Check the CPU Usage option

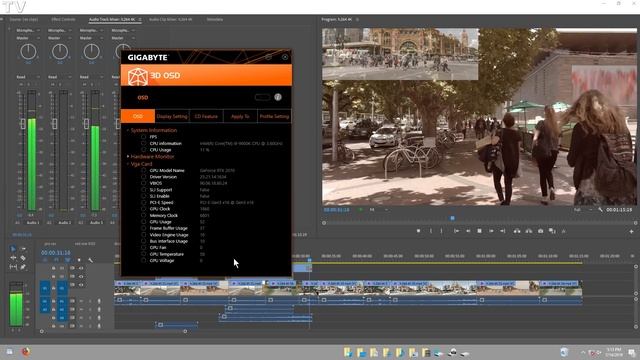tap(143, 150)
